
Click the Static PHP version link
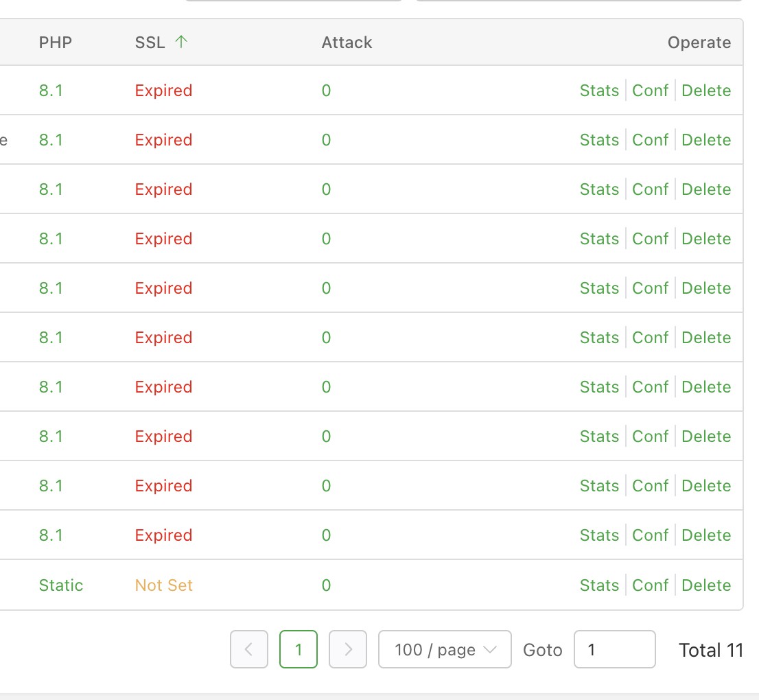click(61, 585)
